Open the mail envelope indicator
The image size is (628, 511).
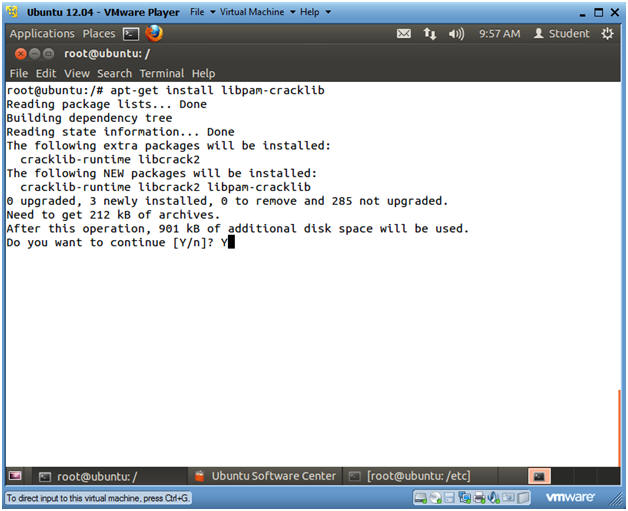(403, 34)
